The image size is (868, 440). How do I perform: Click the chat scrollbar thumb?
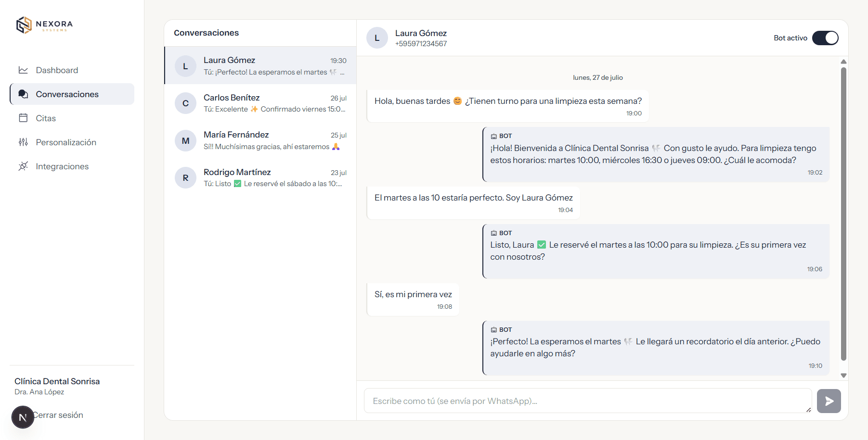(843, 214)
